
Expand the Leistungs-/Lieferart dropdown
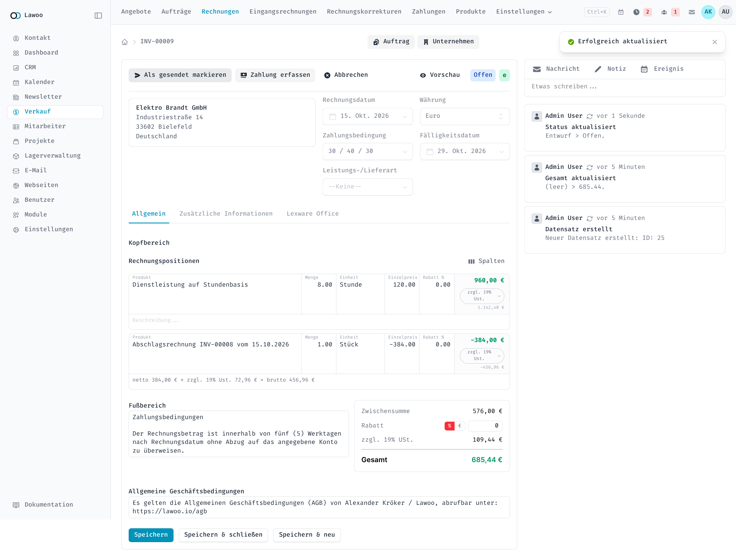[367, 187]
